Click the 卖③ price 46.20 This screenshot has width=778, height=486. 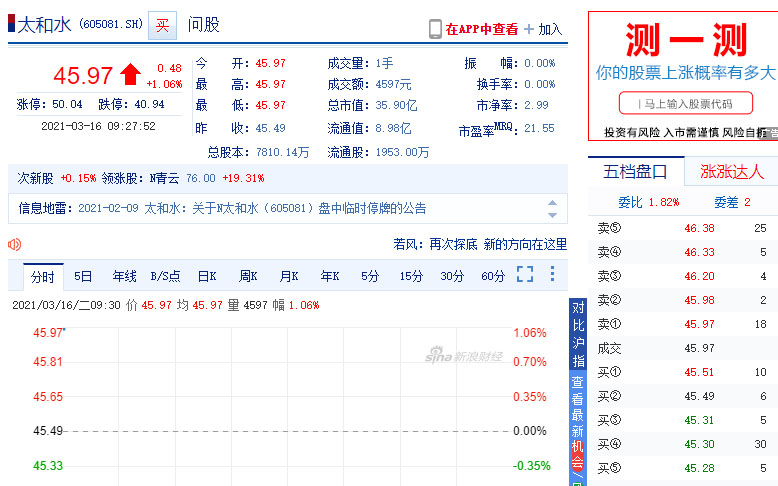[700, 276]
